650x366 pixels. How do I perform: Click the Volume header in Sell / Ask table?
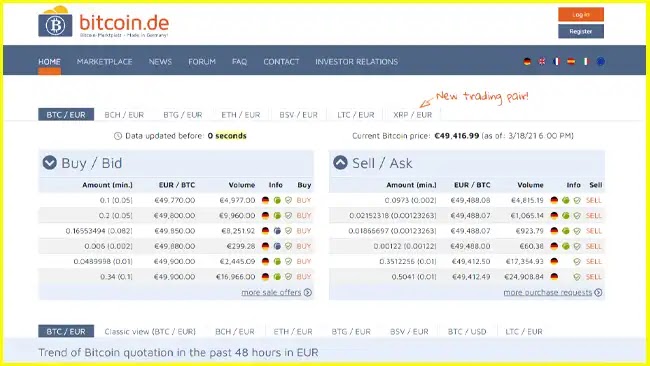pyautogui.click(x=530, y=185)
